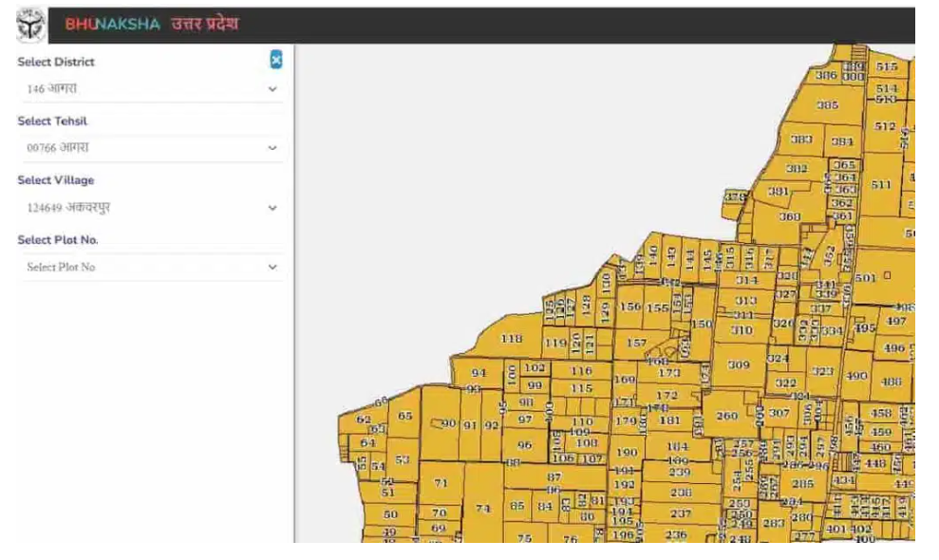
Task: Select plot 118 on the map
Action: point(511,340)
